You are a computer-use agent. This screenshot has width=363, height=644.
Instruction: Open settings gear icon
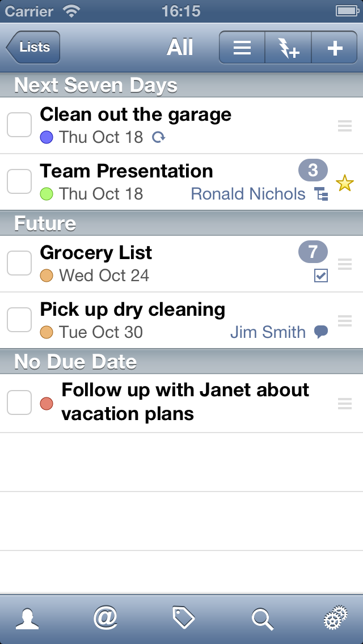pos(336,619)
